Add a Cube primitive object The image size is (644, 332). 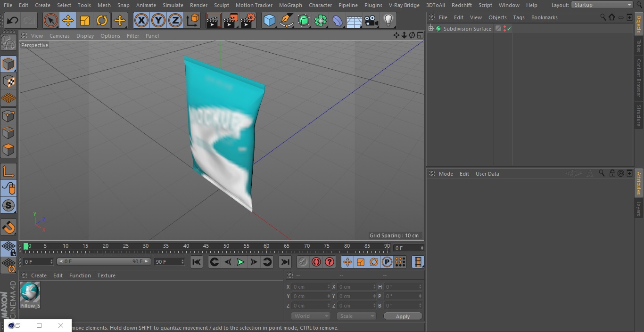(269, 20)
